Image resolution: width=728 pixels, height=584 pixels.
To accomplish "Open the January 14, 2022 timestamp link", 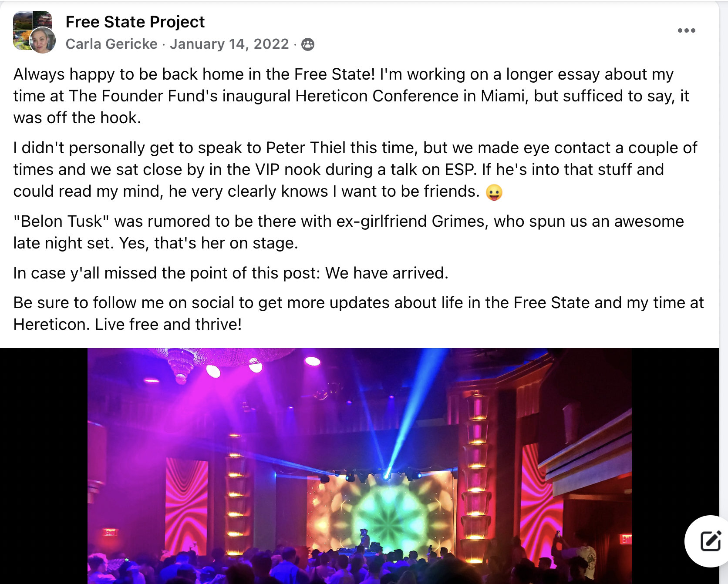I will pos(229,44).
